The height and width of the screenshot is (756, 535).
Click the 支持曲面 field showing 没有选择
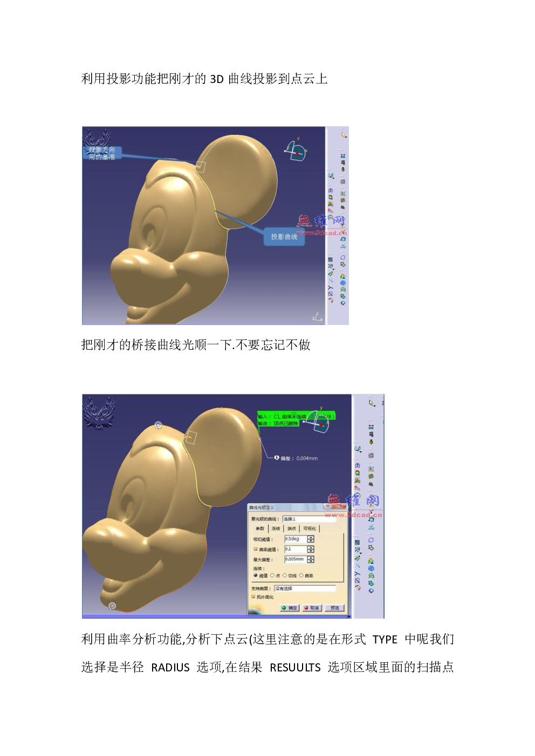(305, 588)
